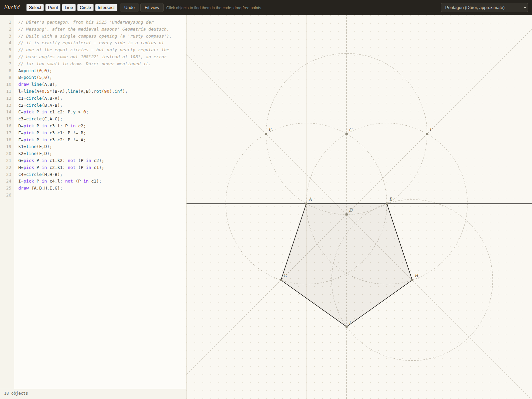Click the Fit view button
Image resolution: width=532 pixels, height=399 pixels.
[152, 7]
